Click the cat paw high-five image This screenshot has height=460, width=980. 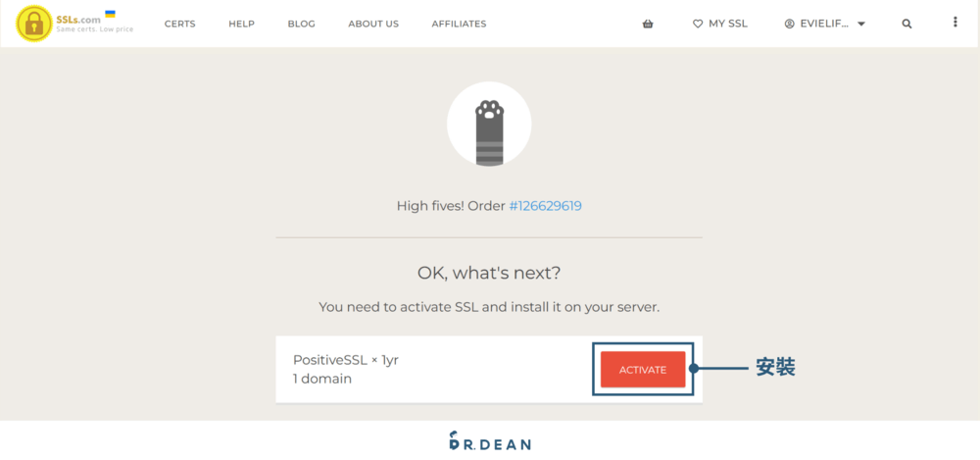[x=489, y=125]
